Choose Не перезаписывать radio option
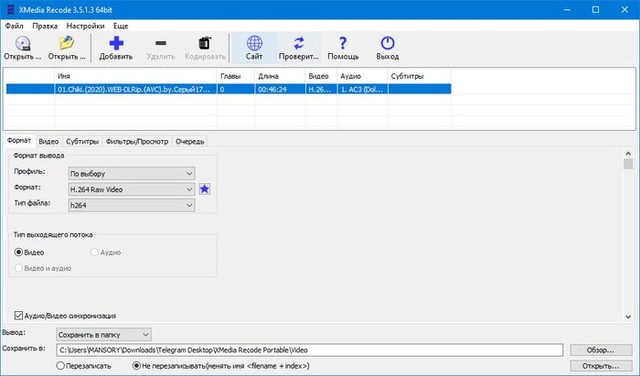Image resolution: width=640 pixels, height=376 pixels. [137, 366]
